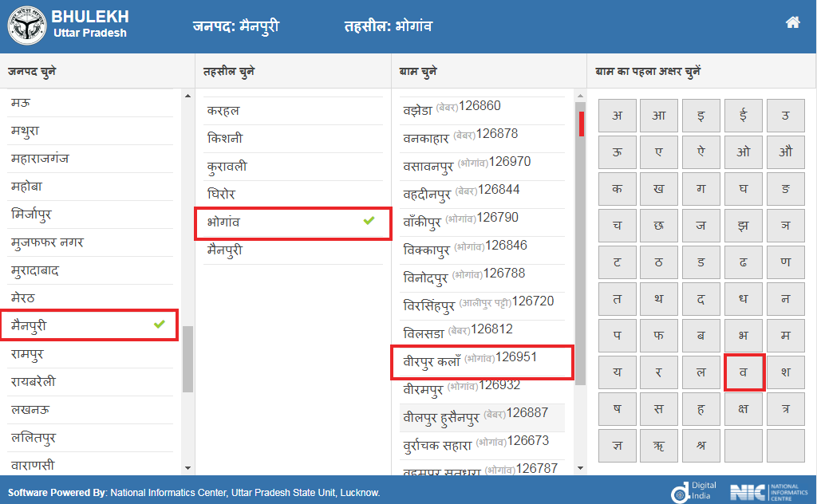The height and width of the screenshot is (504, 817).
Task: Select the checked tehsil भोगांव
Action: click(293, 222)
